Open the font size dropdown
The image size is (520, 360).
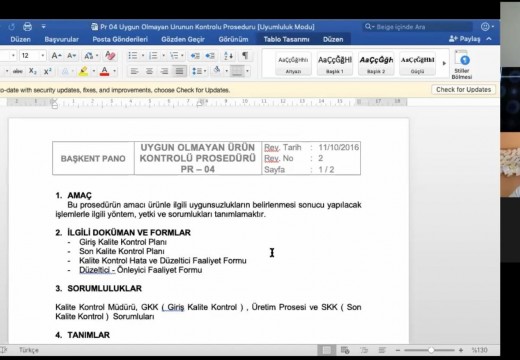(x=43, y=55)
